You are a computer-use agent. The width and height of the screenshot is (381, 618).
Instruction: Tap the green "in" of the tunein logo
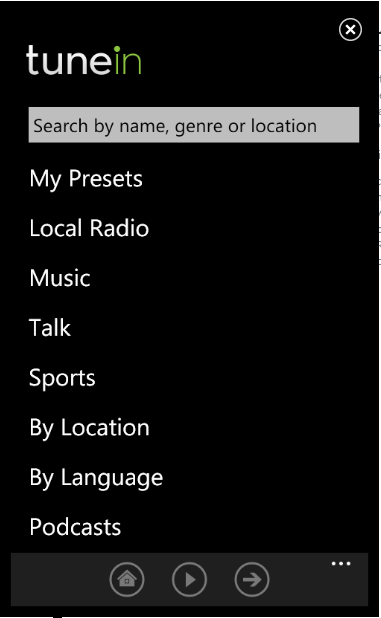pyautogui.click(x=127, y=60)
